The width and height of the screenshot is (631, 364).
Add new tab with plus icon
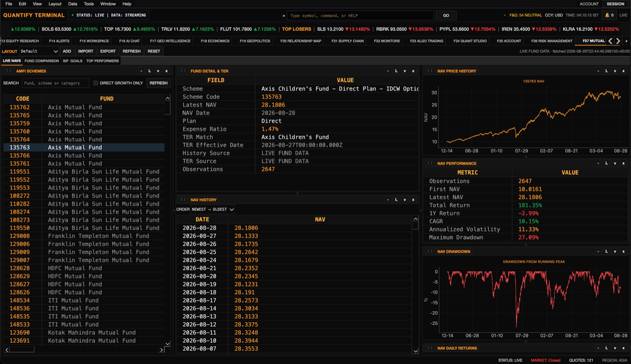click(626, 41)
